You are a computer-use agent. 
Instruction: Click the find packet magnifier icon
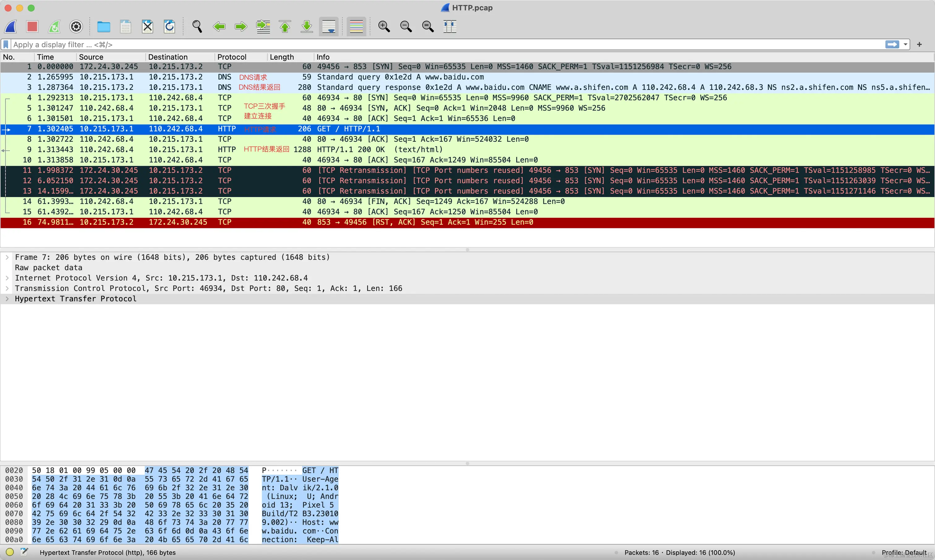coord(197,27)
